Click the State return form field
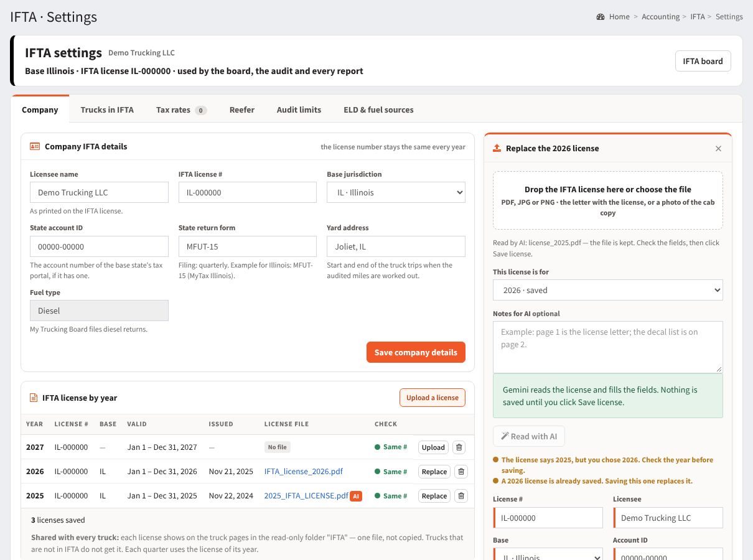Screen dimensions: 753x560 coord(248,246)
